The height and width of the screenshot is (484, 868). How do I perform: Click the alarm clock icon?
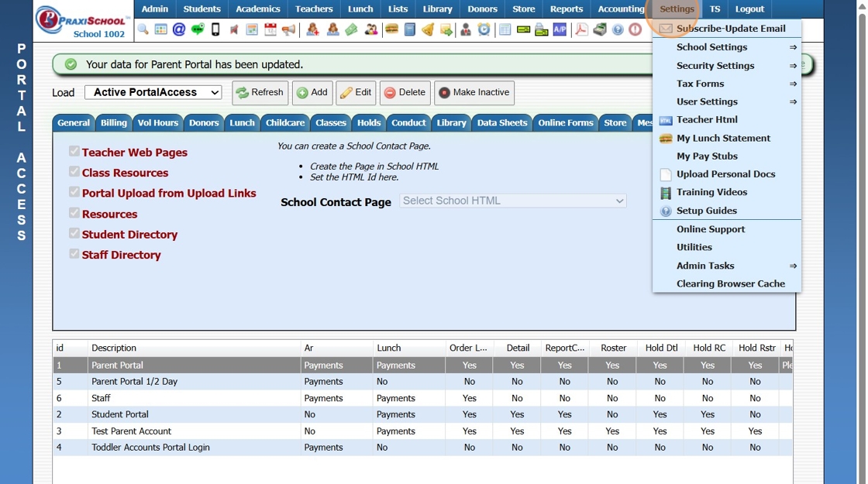point(484,30)
